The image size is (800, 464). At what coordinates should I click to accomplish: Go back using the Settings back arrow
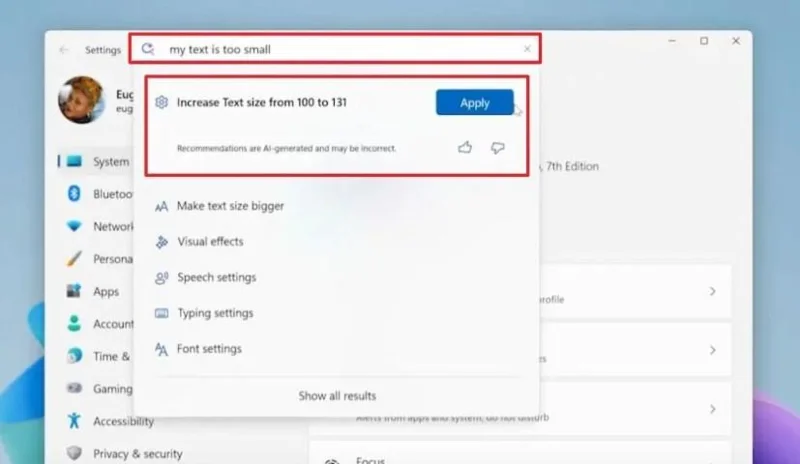(64, 50)
